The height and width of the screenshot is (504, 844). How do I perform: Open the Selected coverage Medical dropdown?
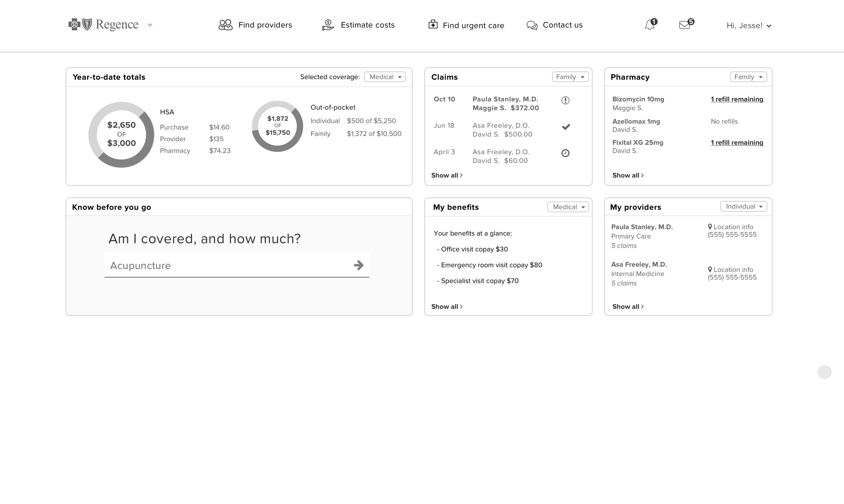385,77
